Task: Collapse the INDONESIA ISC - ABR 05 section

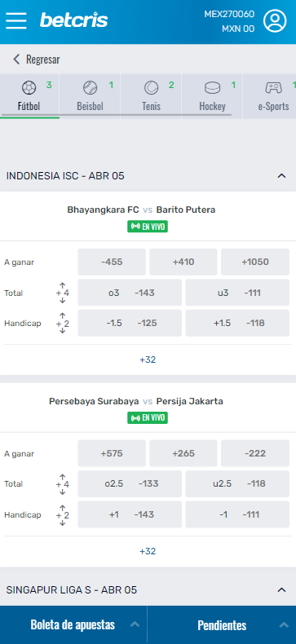Action: [x=281, y=176]
